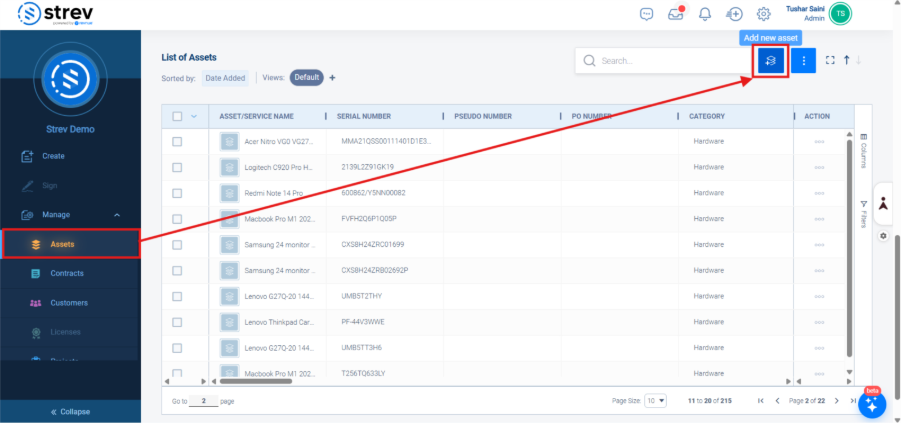The width and height of the screenshot is (901, 423).
Task: Open the settings gear in header
Action: click(x=763, y=14)
